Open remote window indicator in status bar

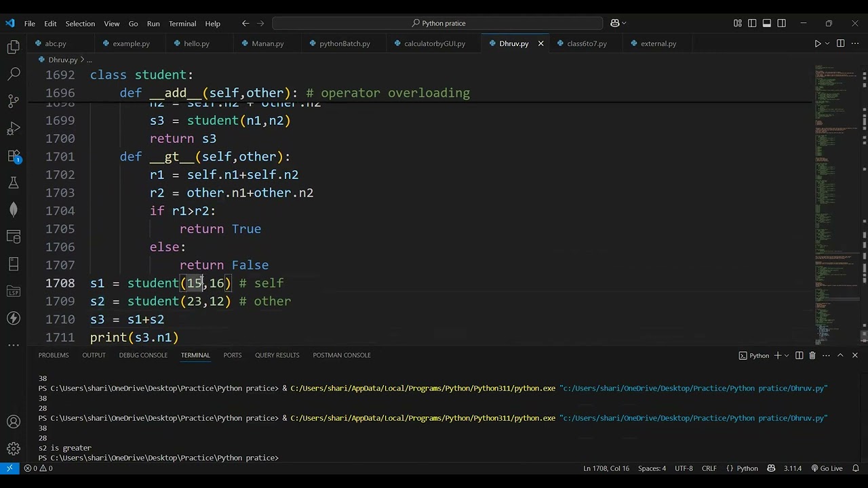coord(9,468)
